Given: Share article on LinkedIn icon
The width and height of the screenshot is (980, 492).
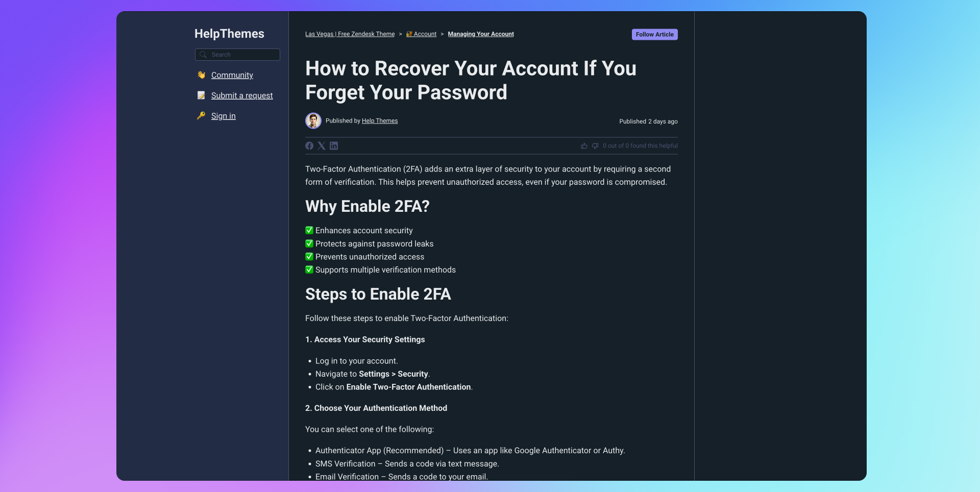Looking at the screenshot, I should coord(334,146).
